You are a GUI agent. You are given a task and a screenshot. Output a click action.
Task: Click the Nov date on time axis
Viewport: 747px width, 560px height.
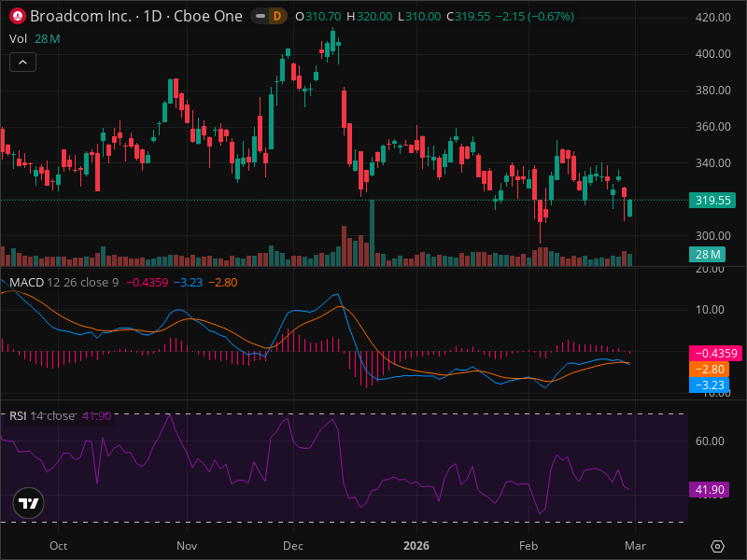pos(187,546)
